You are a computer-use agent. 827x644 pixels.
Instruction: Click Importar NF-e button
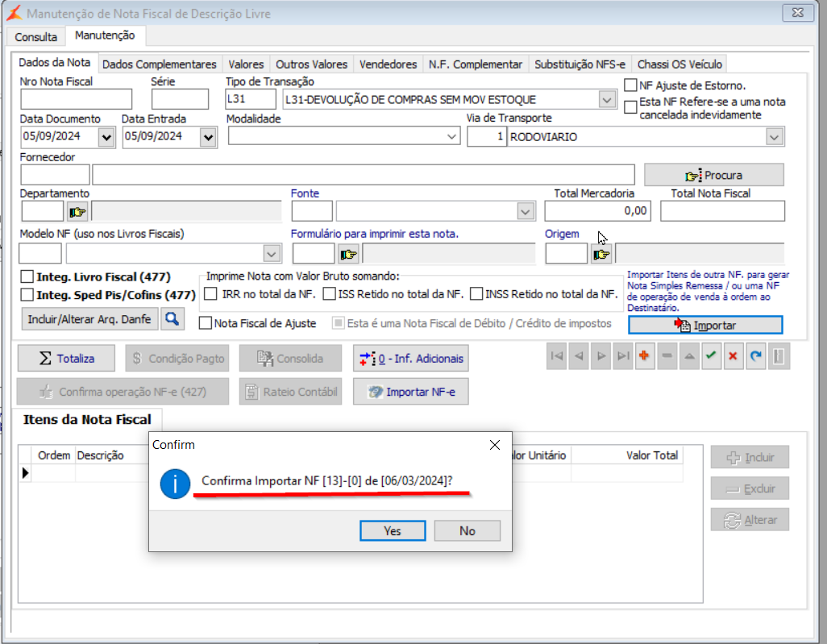coord(411,392)
